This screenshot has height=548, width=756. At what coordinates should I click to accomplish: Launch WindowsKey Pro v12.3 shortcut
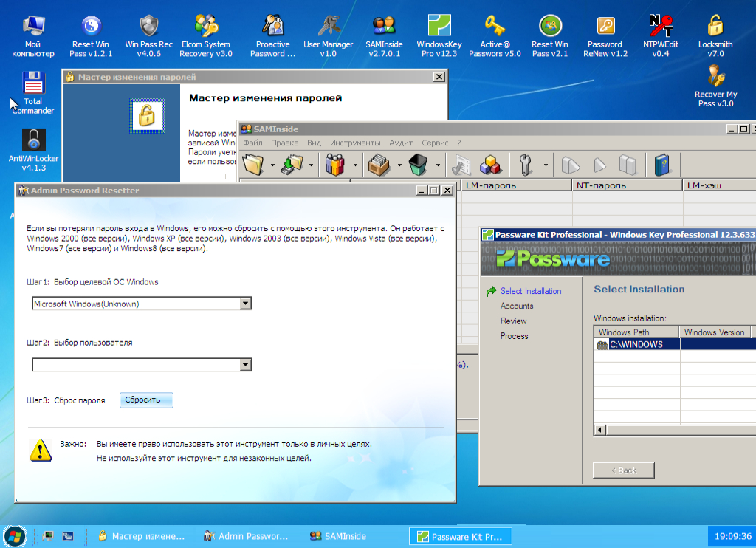[439, 36]
